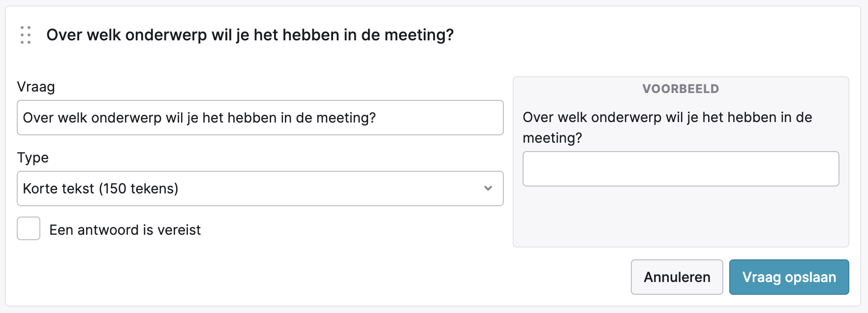Click the chevron arrow in Type field
This screenshot has width=868, height=313.
(488, 188)
